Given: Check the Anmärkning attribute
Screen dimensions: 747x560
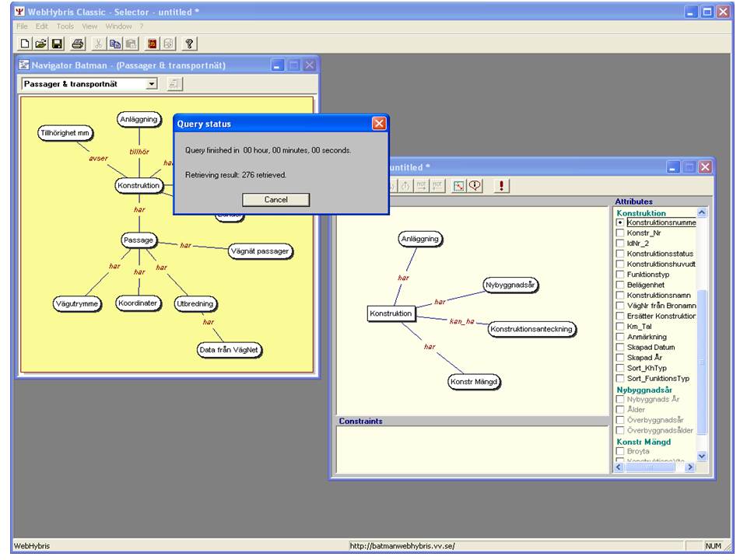Looking at the screenshot, I should click(620, 337).
